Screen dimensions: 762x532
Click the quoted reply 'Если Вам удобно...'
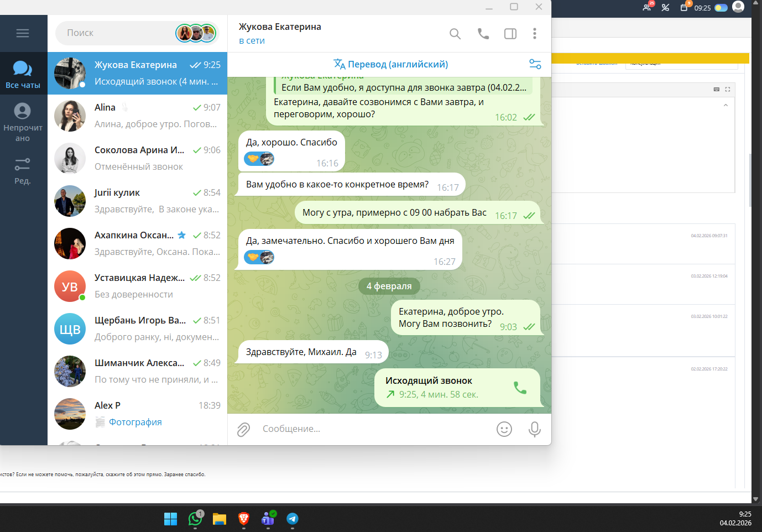(402, 86)
